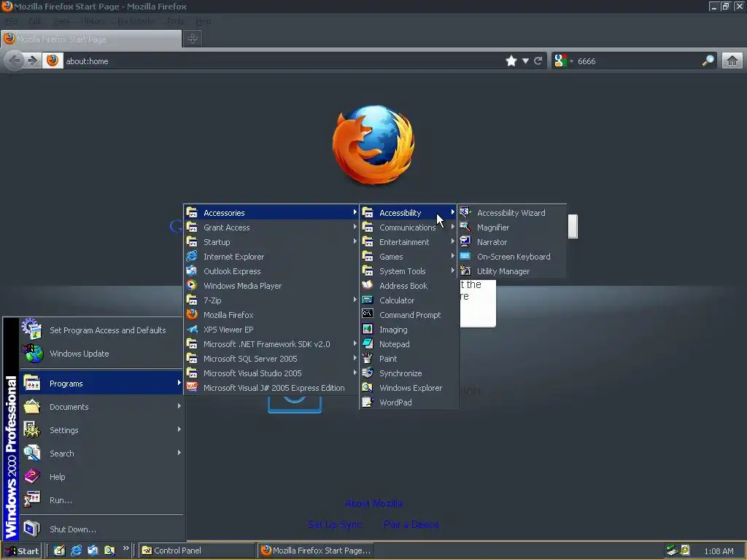The width and height of the screenshot is (747, 560).
Task: Open the address bar history dropdown arrow
Action: [x=525, y=61]
